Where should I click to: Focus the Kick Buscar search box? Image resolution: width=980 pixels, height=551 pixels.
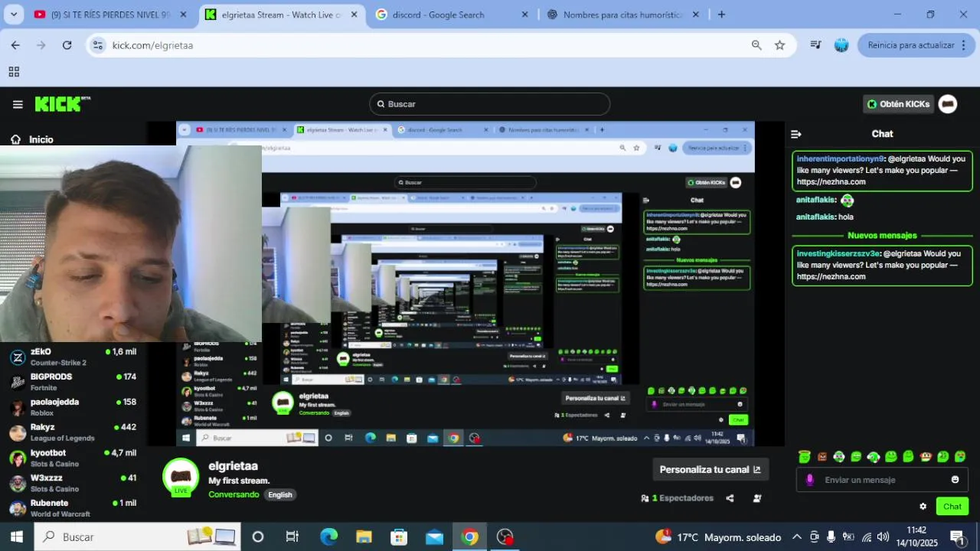pyautogui.click(x=490, y=104)
